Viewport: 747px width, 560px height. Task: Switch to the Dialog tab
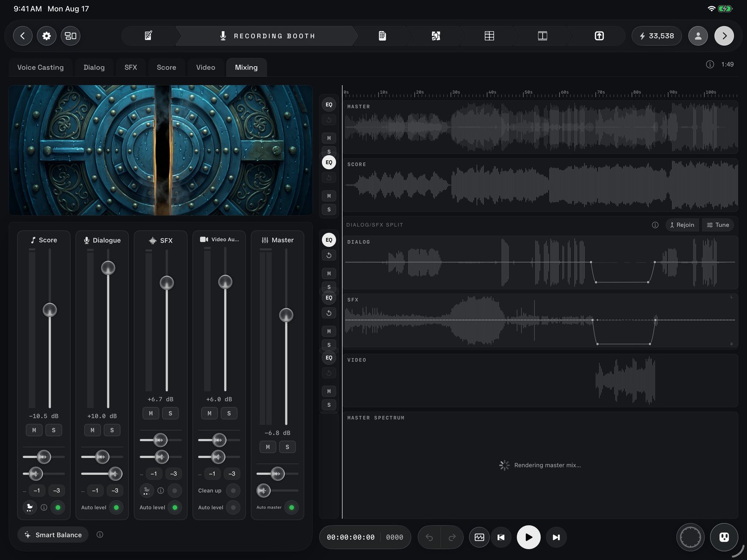94,67
